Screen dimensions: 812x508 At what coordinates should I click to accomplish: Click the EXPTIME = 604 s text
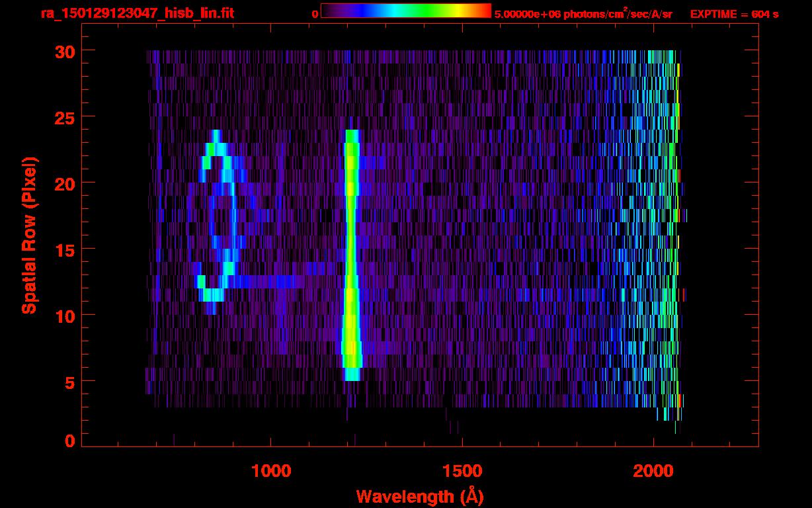click(734, 14)
